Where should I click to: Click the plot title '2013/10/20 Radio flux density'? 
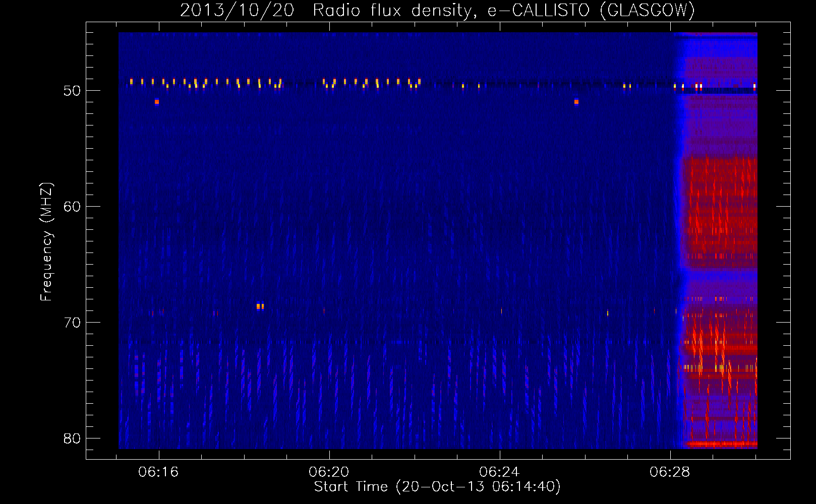[438, 10]
